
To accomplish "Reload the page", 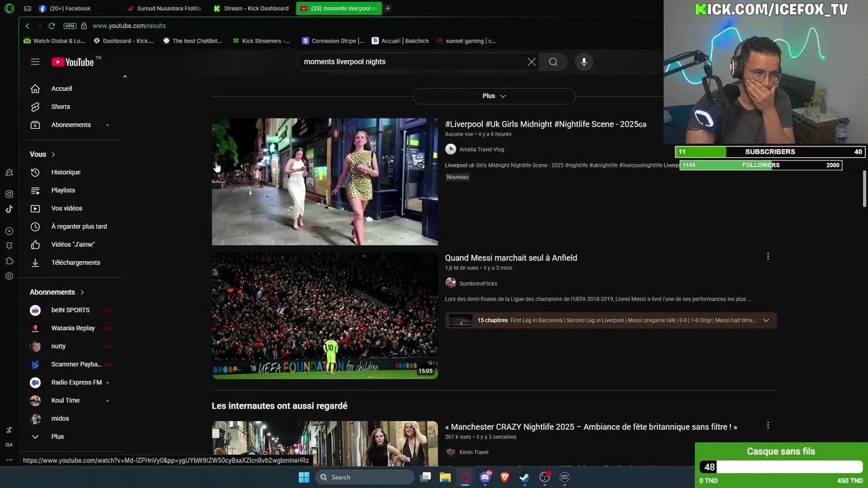I will click(52, 26).
